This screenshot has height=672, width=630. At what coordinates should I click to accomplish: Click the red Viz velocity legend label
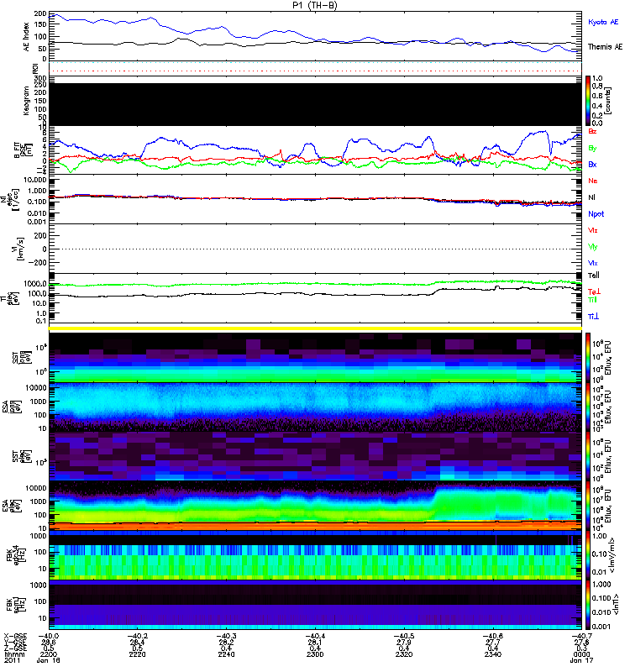(x=593, y=230)
